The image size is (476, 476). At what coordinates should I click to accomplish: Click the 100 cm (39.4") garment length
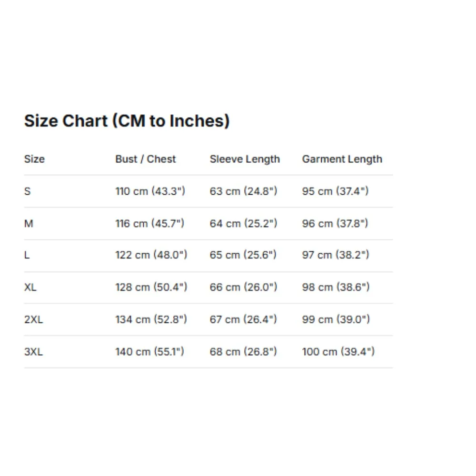(x=338, y=352)
